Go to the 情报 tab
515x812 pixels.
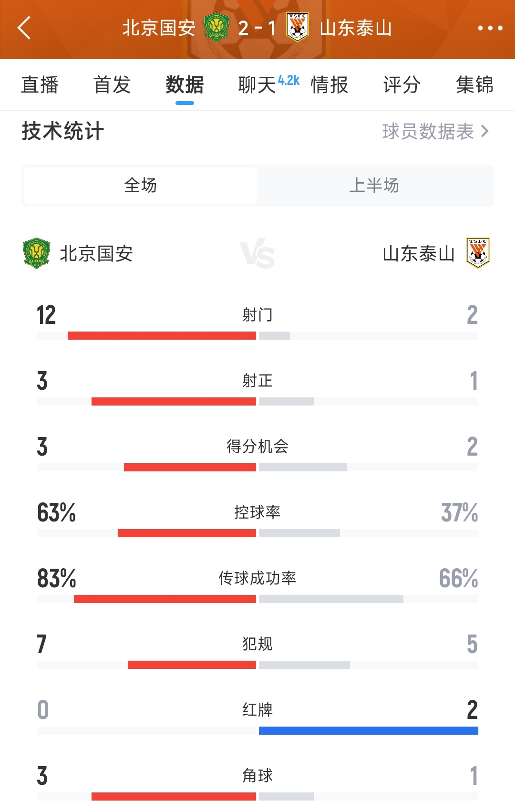pos(330,85)
